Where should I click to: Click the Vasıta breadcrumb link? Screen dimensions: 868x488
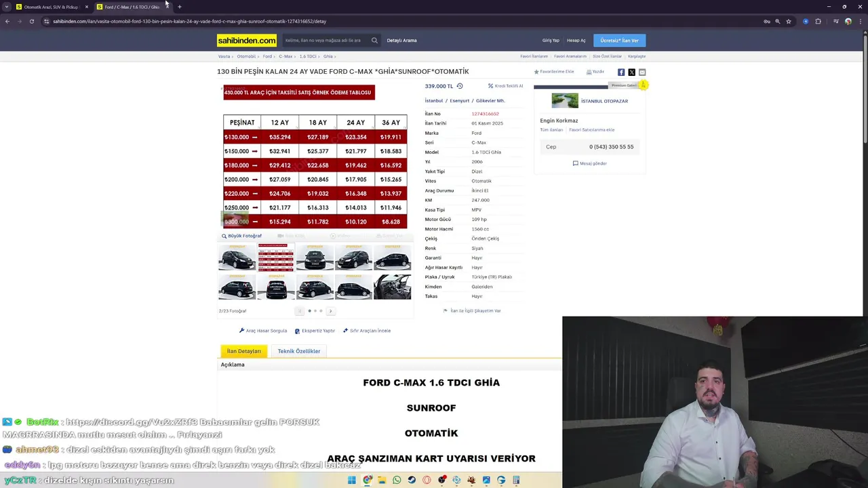[224, 56]
